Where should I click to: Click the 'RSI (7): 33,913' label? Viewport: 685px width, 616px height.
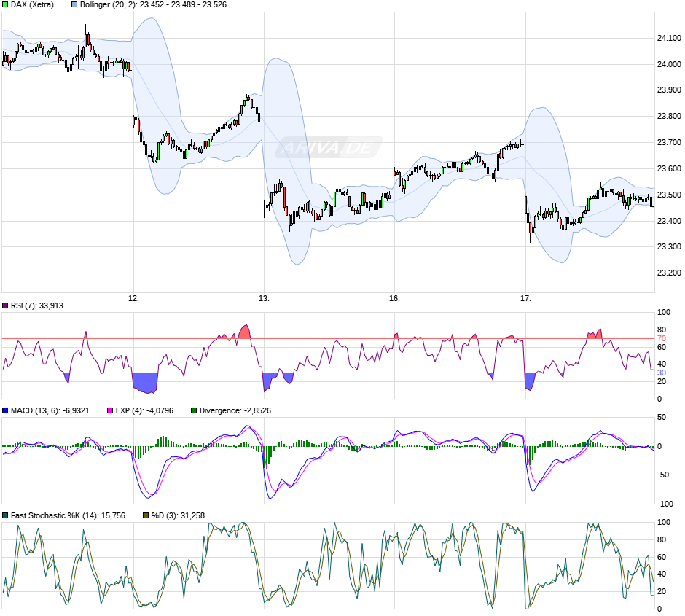point(37,306)
